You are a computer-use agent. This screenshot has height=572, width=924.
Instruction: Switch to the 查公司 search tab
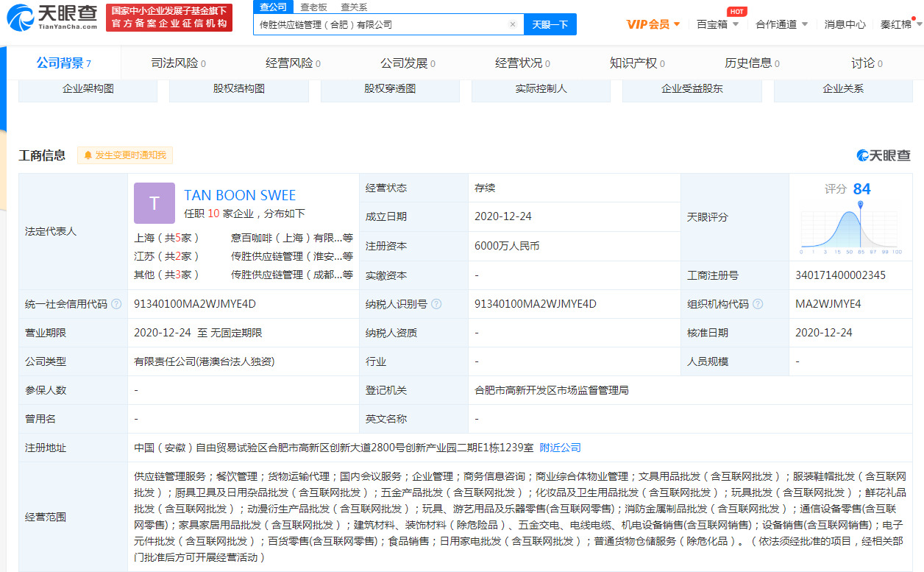[274, 7]
